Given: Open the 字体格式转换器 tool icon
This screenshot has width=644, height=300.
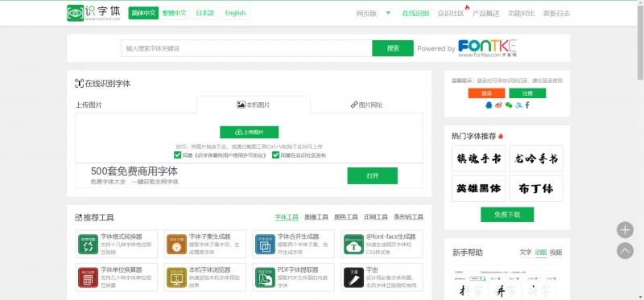Looking at the screenshot, I should pyautogui.click(x=88, y=245).
